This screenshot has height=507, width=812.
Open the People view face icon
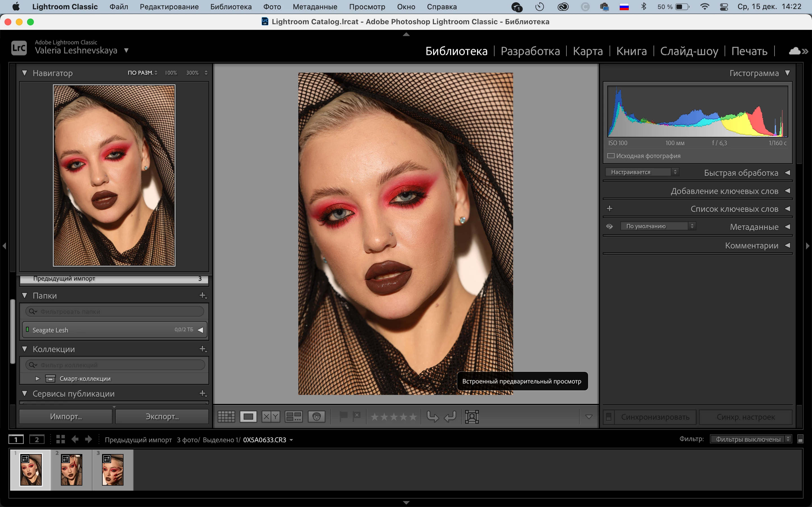point(316,417)
